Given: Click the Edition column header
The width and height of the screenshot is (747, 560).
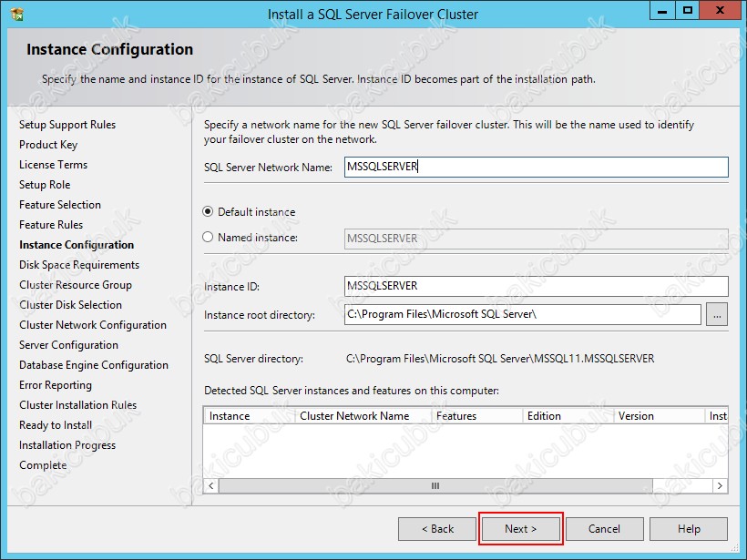Looking at the screenshot, I should (568, 416).
